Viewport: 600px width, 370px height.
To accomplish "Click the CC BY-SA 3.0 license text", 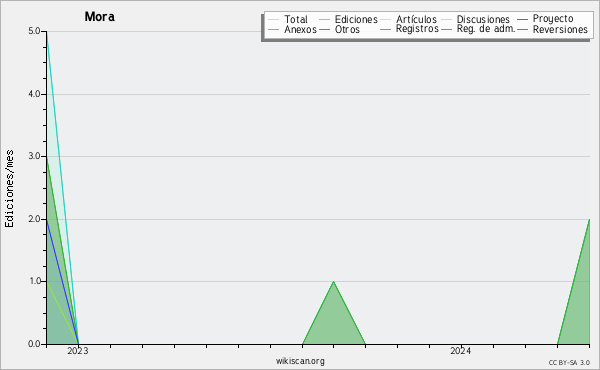I will [569, 363].
